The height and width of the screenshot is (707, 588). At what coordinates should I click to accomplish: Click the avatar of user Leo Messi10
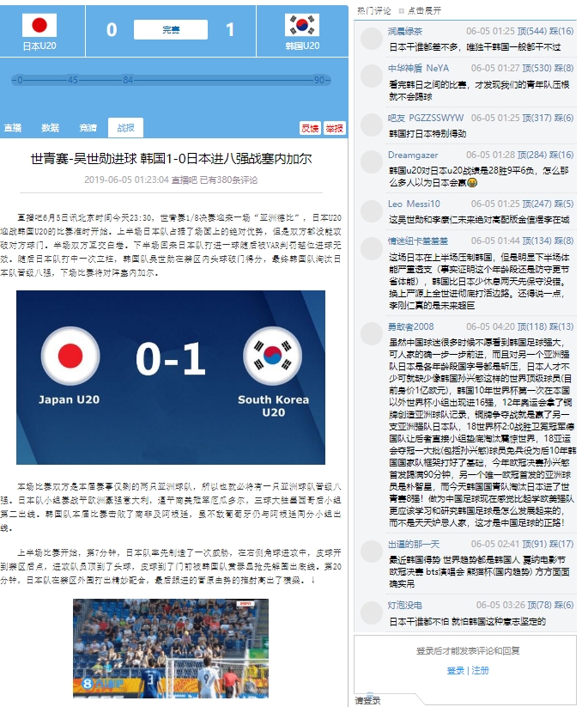point(372,210)
